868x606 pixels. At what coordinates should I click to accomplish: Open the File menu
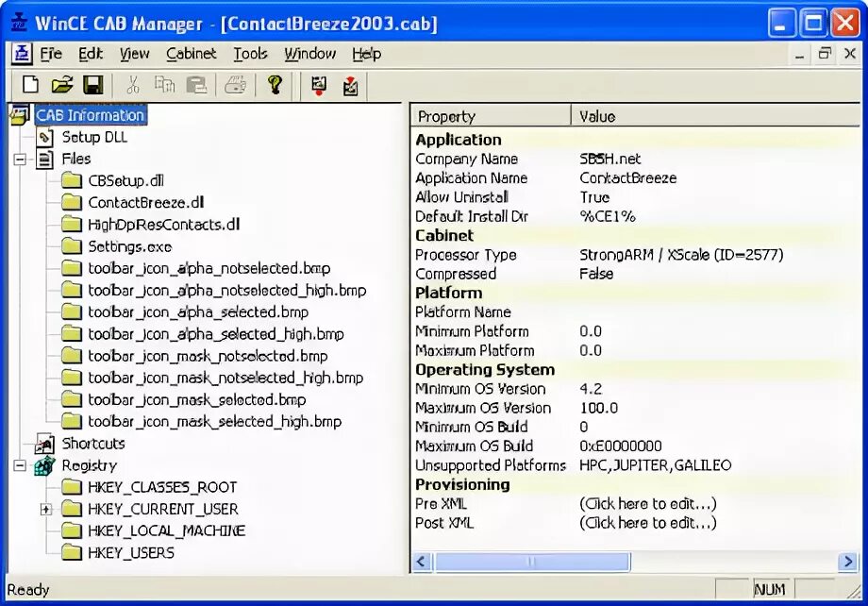[51, 54]
